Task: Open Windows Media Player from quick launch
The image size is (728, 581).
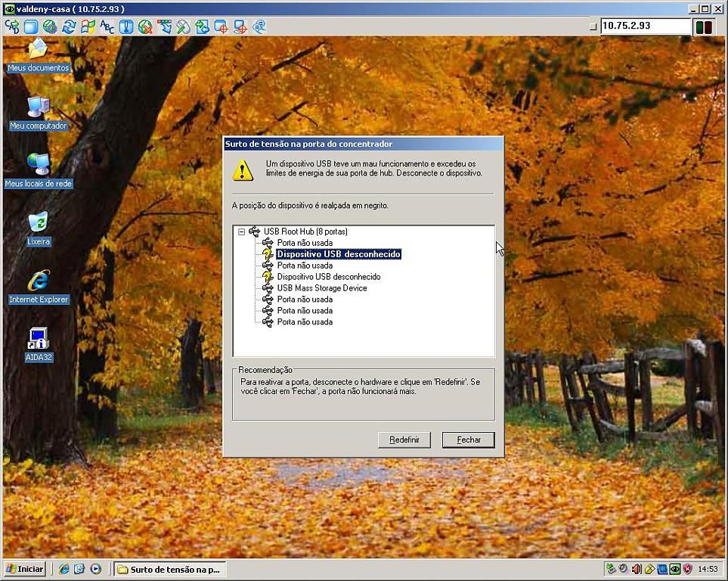Action: [96, 569]
